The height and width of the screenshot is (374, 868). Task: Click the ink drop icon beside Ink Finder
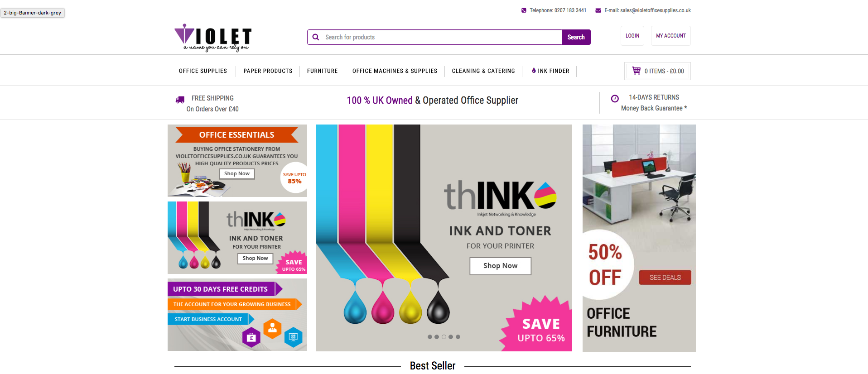[534, 70]
